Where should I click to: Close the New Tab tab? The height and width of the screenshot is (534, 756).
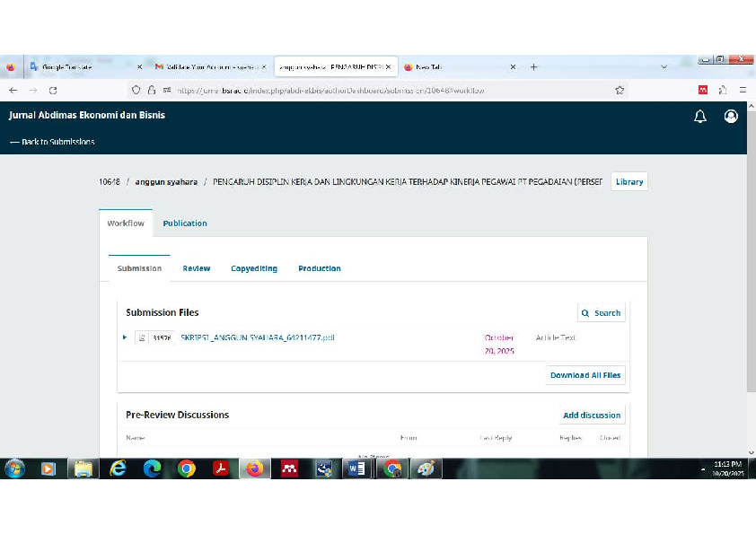pos(513,67)
